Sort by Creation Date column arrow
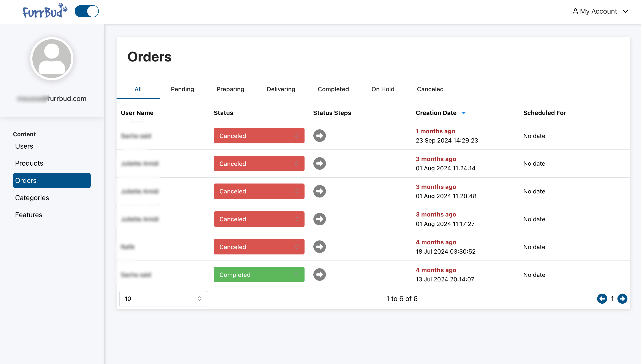Screen dimensions: 641x364 click(463, 113)
